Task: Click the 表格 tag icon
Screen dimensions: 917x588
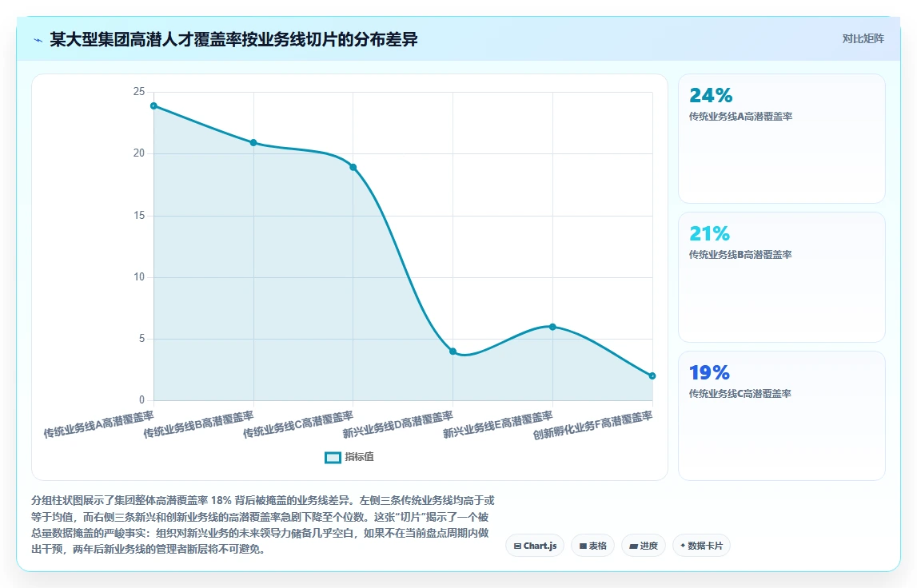Action: point(583,546)
